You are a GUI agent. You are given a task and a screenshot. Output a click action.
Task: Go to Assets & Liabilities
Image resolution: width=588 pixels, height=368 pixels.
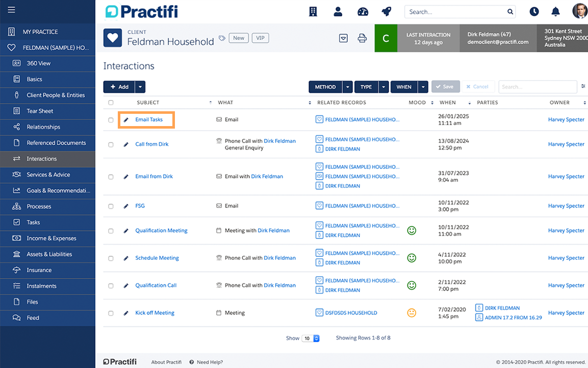47,254
